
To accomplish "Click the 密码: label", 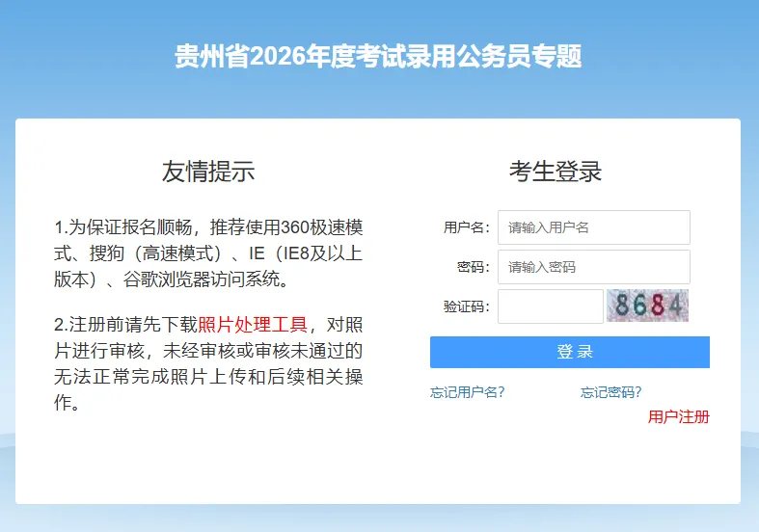I will tap(474, 267).
